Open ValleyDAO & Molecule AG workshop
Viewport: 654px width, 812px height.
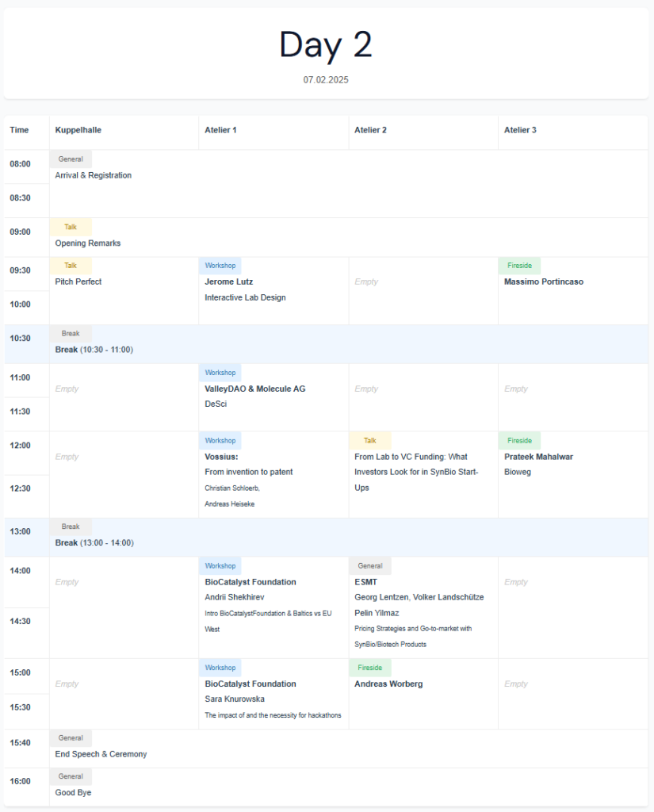click(254, 389)
